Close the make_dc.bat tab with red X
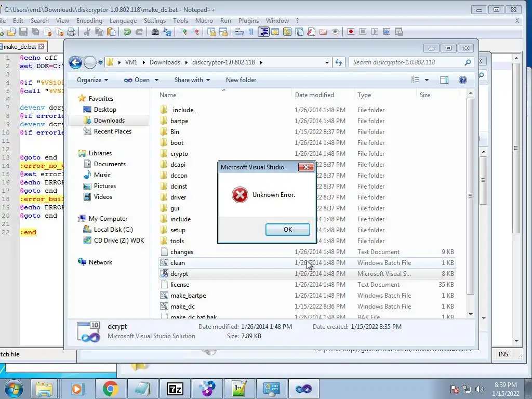Image resolution: width=532 pixels, height=399 pixels. pyautogui.click(x=41, y=46)
